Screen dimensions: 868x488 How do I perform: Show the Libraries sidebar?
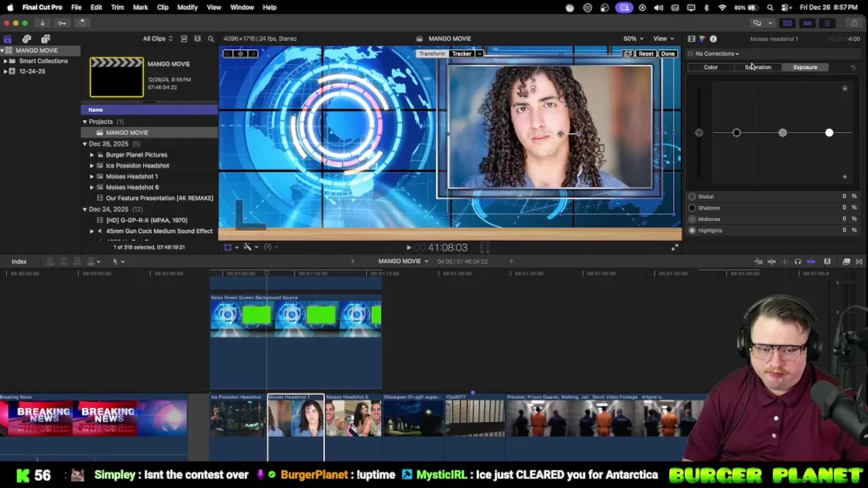(7, 39)
